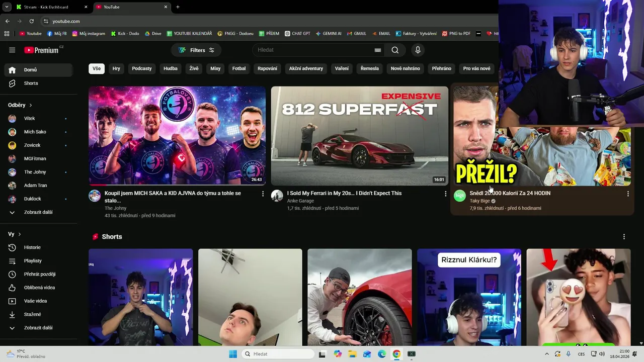Open Mich Sako channel subscription

coord(38,132)
